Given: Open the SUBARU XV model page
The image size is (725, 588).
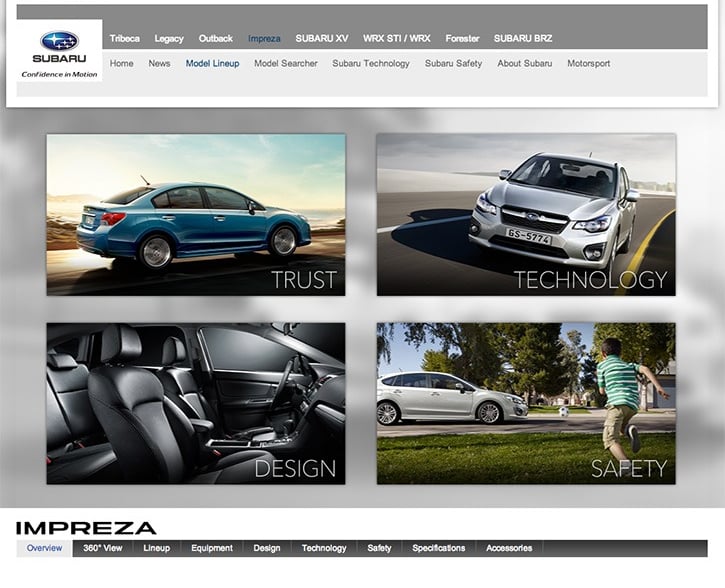Looking at the screenshot, I should (322, 38).
